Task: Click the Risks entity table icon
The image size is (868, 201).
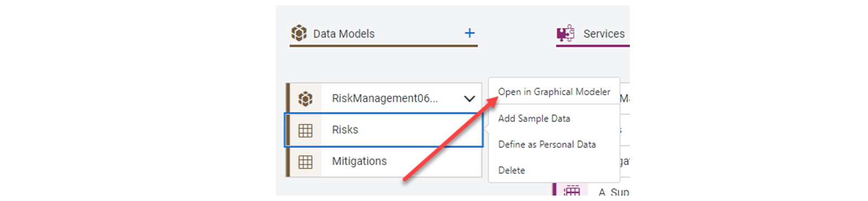Action: 305,130
